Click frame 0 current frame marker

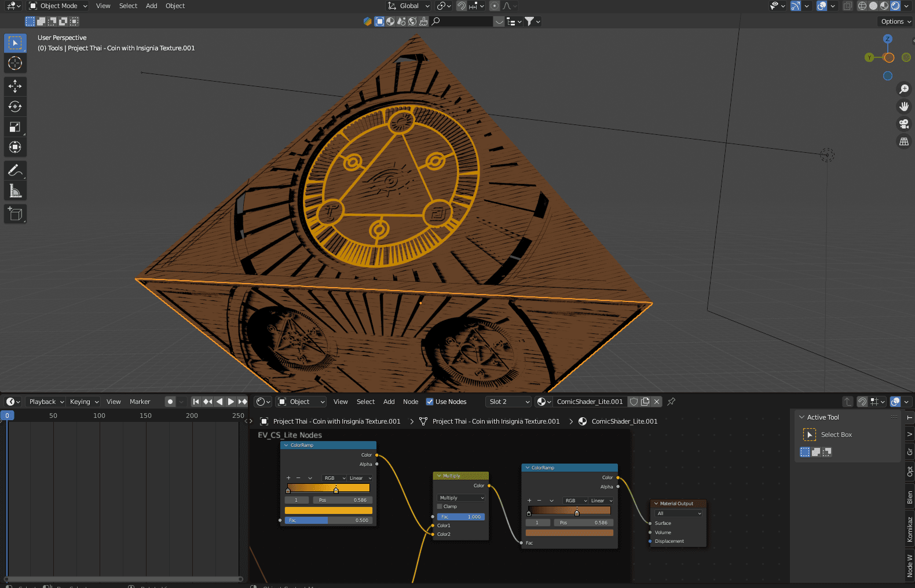7,416
